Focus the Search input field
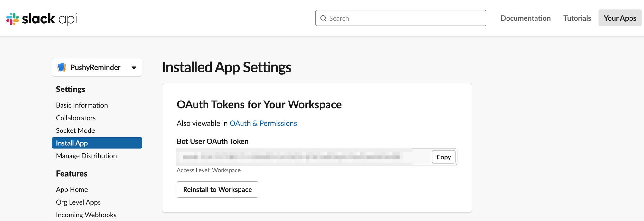The width and height of the screenshot is (644, 221). (x=401, y=18)
